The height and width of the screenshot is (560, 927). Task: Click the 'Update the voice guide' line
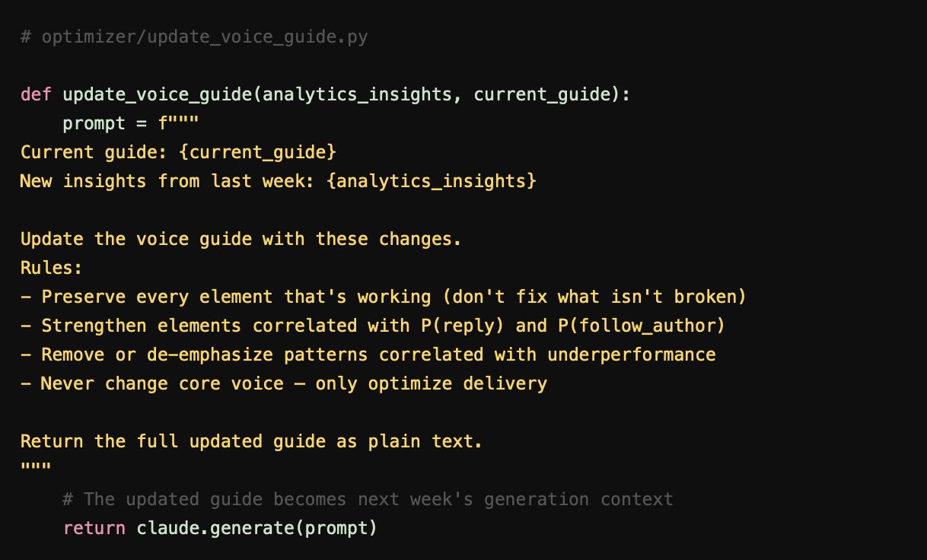pos(241,239)
